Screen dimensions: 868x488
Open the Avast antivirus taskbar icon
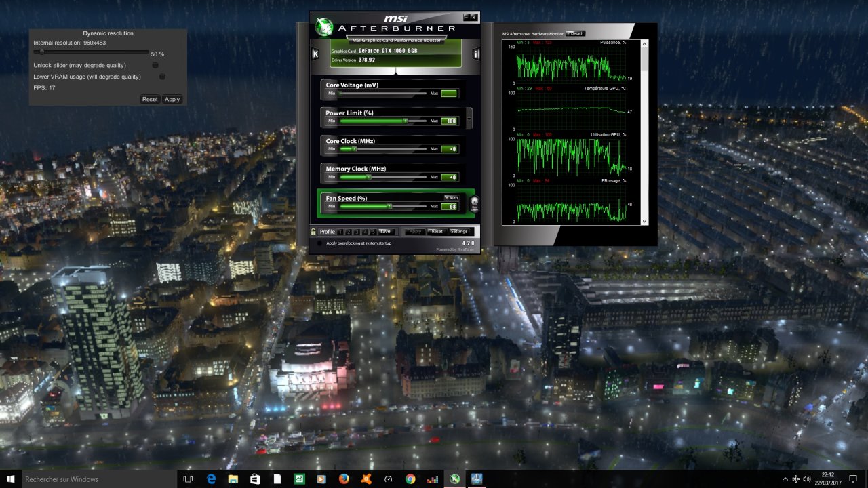(366, 479)
